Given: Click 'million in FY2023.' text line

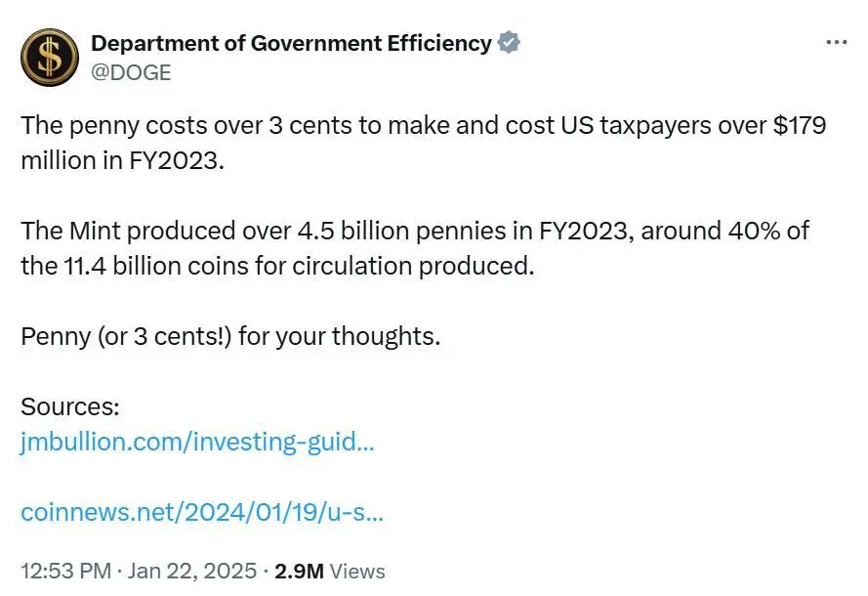Looking at the screenshot, I should 122,160.
